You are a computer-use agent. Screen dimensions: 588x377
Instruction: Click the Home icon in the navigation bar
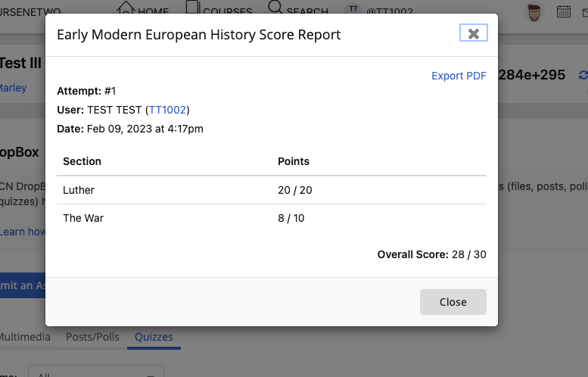point(126,7)
